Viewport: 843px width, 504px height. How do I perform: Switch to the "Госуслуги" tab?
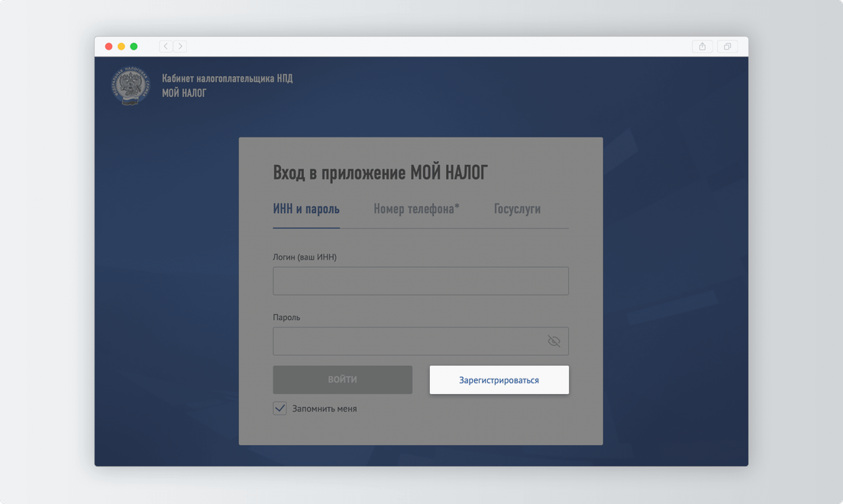[517, 208]
